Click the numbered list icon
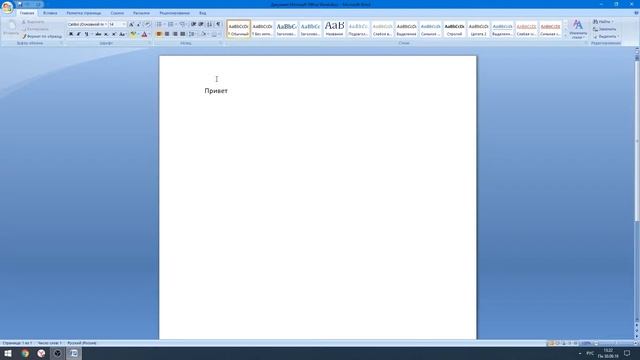 (x=171, y=24)
